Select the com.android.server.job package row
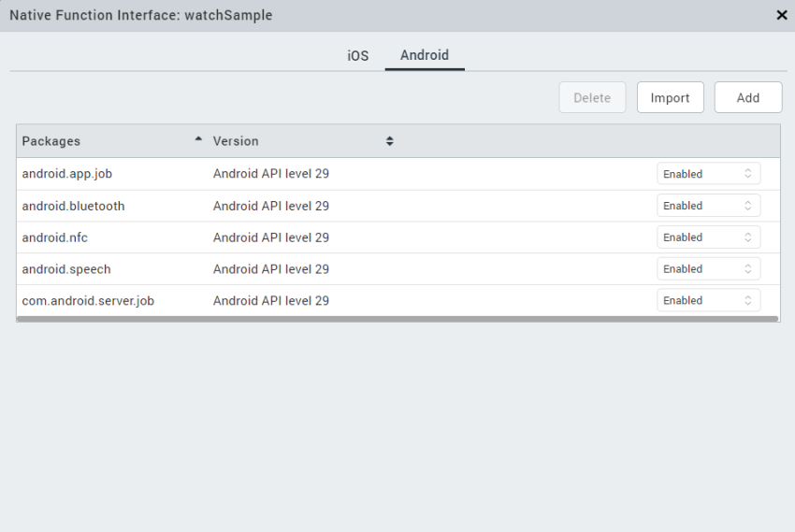The width and height of the screenshot is (795, 532). click(88, 301)
